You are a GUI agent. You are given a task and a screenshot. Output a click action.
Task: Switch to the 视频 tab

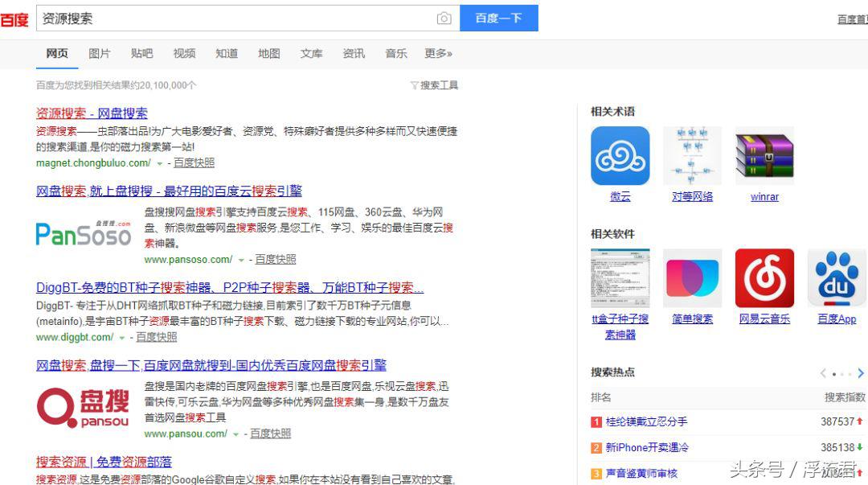[x=184, y=53]
